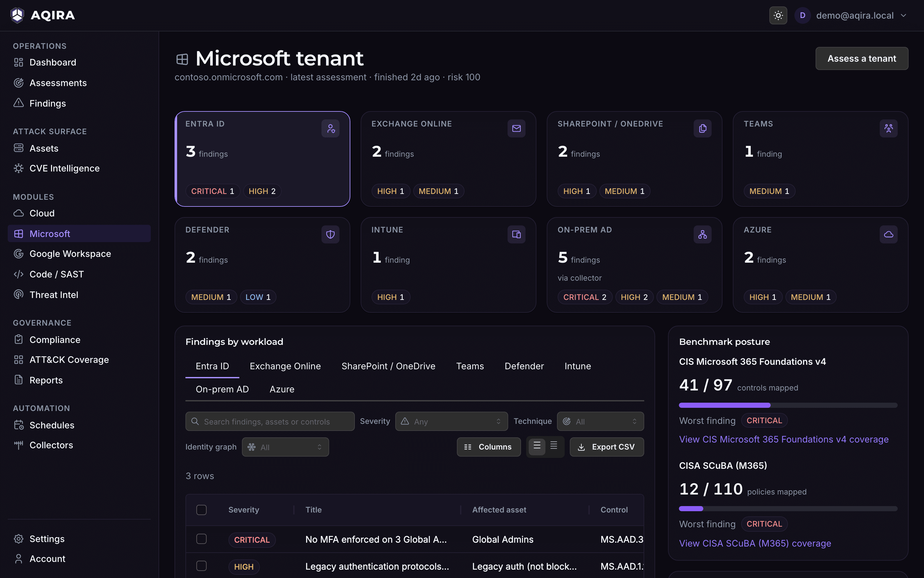Screen dimensions: 924x578
Task: Click the Exchange Online mail icon
Action: coord(516,128)
